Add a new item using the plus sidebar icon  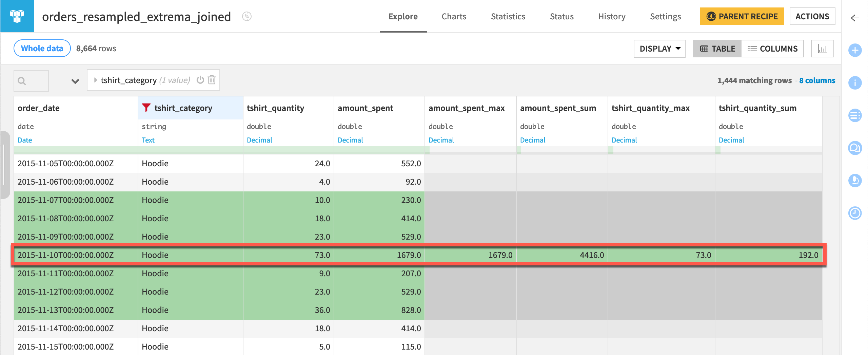855,51
